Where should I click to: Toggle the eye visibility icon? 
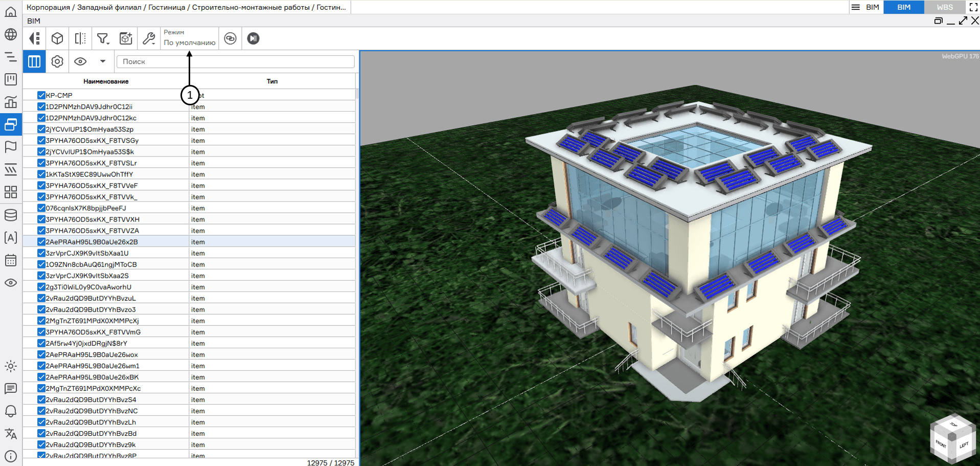click(80, 61)
